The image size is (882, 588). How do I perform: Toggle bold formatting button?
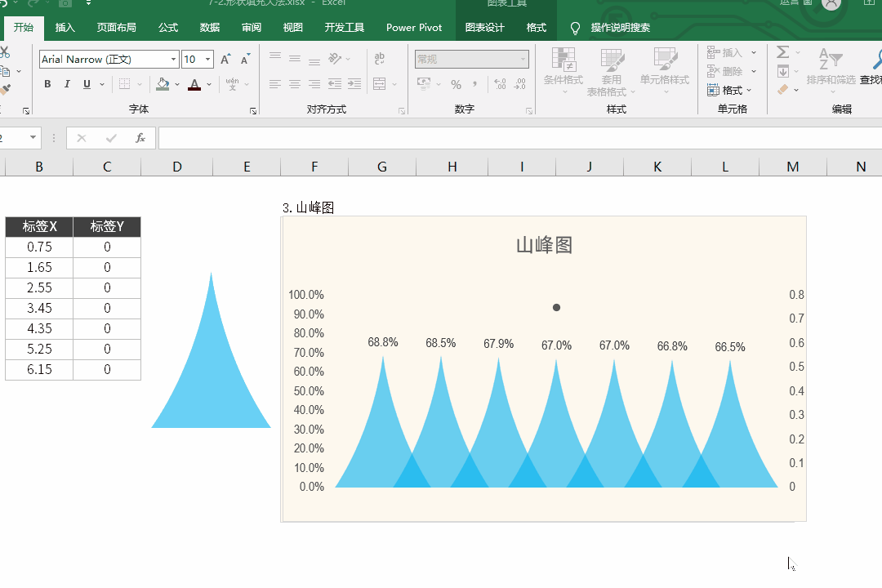point(47,84)
